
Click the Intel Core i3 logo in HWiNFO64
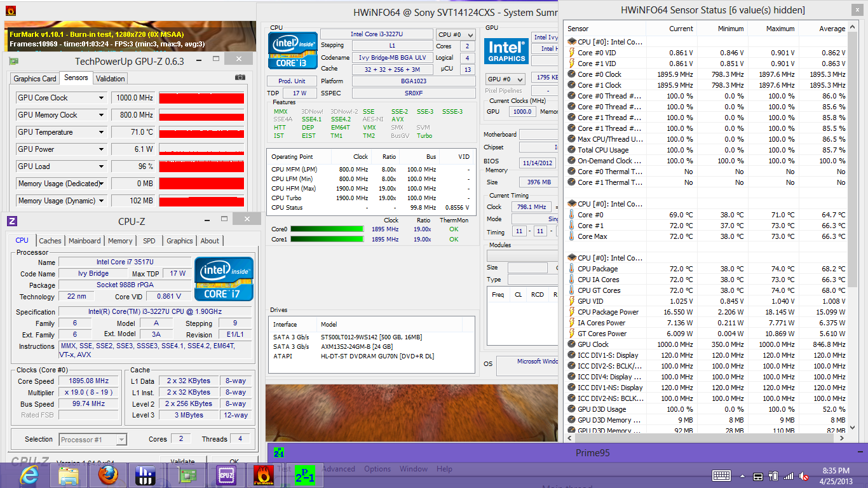point(292,50)
